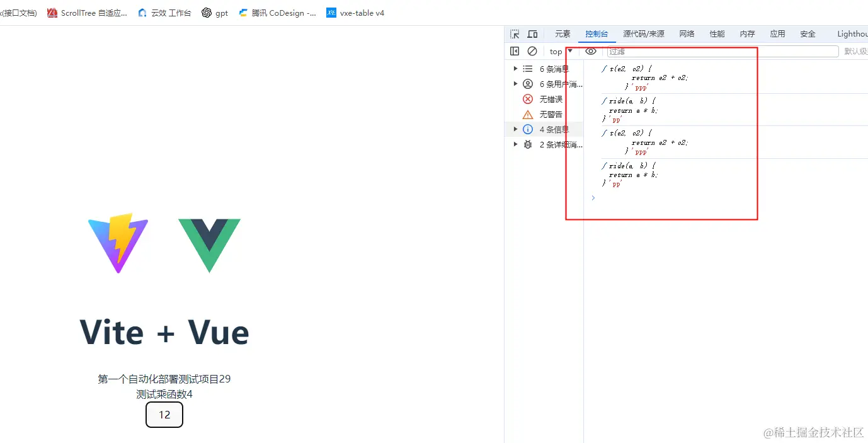Open the top context dropdown
The image size is (868, 443).
(x=561, y=51)
